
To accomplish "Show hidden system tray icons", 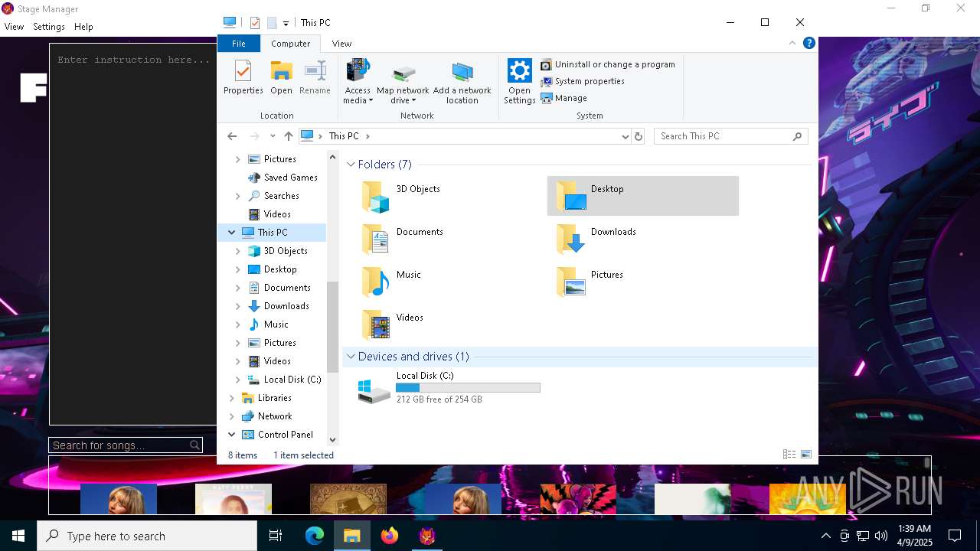I will 825,536.
